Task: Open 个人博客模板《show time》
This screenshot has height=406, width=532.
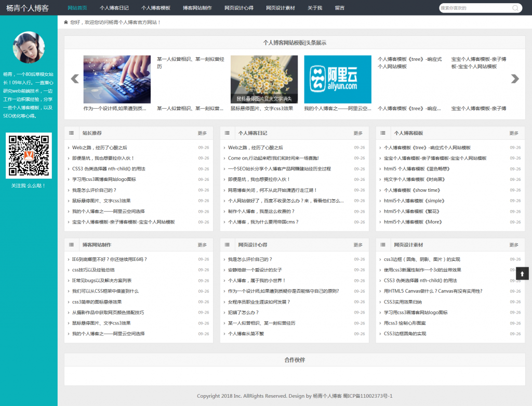Action: pyautogui.click(x=412, y=190)
